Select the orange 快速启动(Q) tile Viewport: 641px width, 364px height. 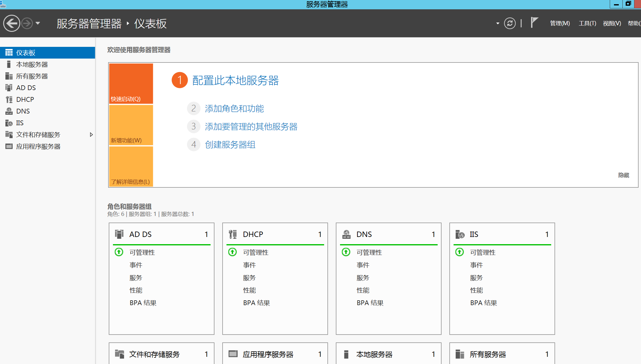tap(131, 83)
